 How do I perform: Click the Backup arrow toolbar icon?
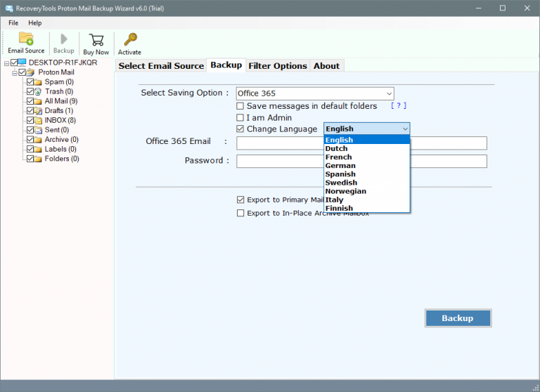[x=64, y=39]
